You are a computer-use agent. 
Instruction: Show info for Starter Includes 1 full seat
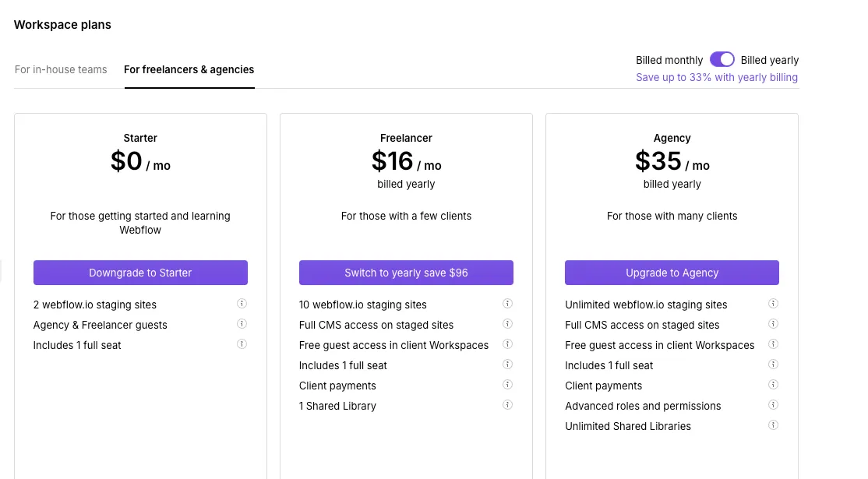(242, 344)
